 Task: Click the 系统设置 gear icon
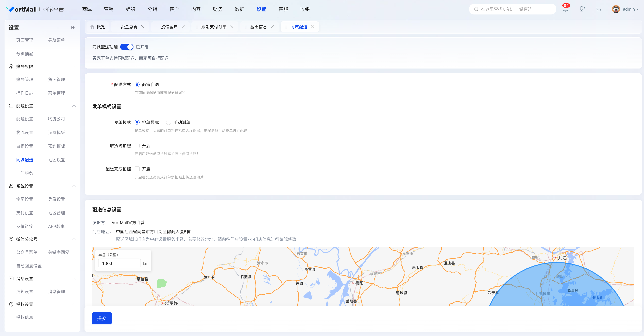(11, 186)
